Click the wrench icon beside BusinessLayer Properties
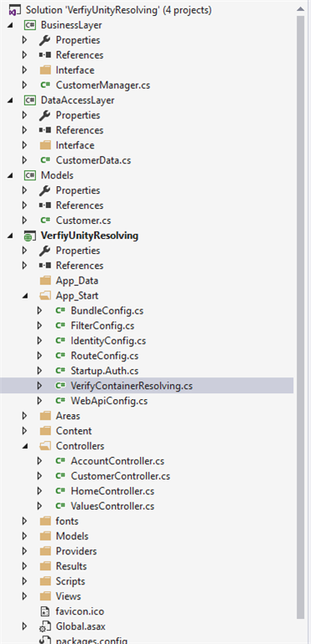 click(45, 40)
